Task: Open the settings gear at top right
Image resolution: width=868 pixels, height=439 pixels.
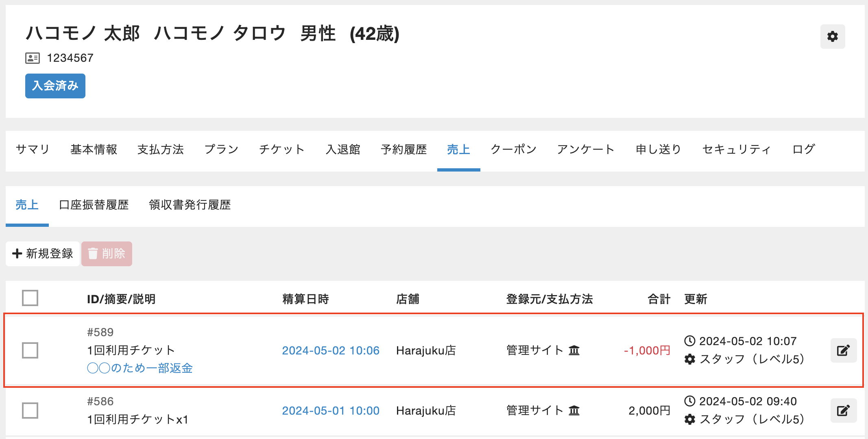Action: tap(832, 37)
